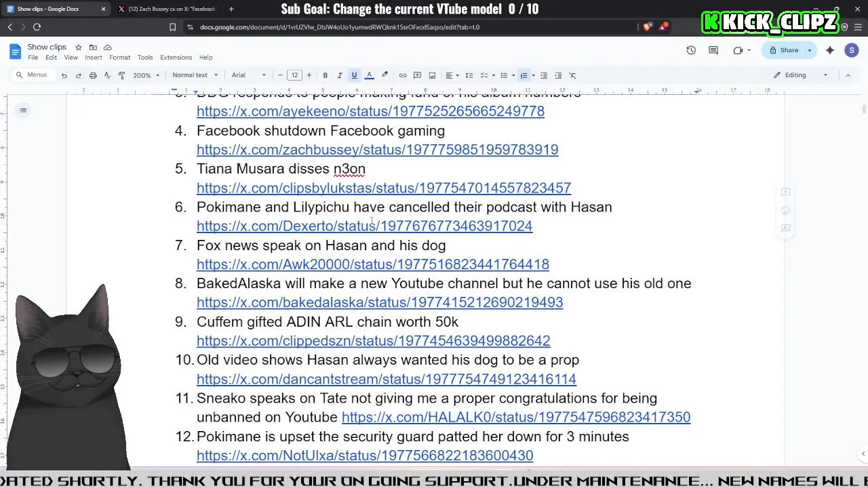Screen dimensions: 868x488
Task: Click the browser address bar URL
Action: click(340, 27)
